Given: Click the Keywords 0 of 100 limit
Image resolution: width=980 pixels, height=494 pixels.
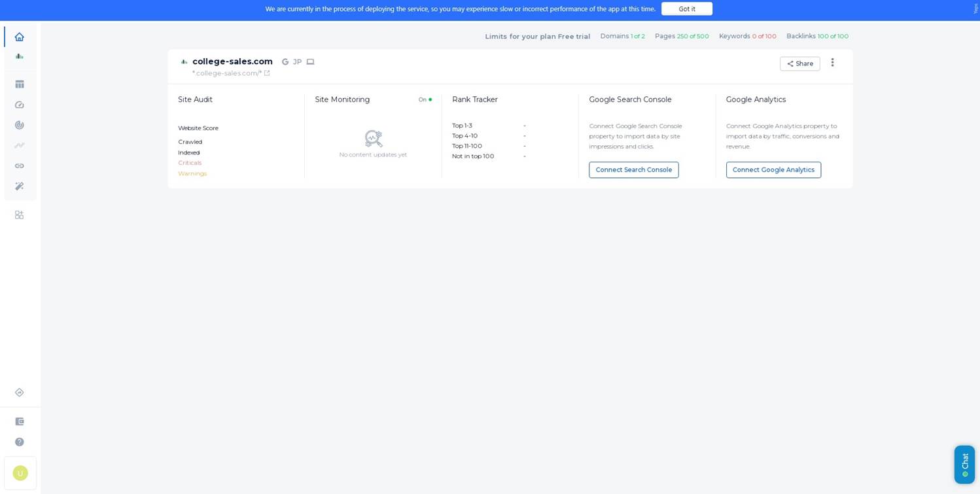Looking at the screenshot, I should point(748,37).
